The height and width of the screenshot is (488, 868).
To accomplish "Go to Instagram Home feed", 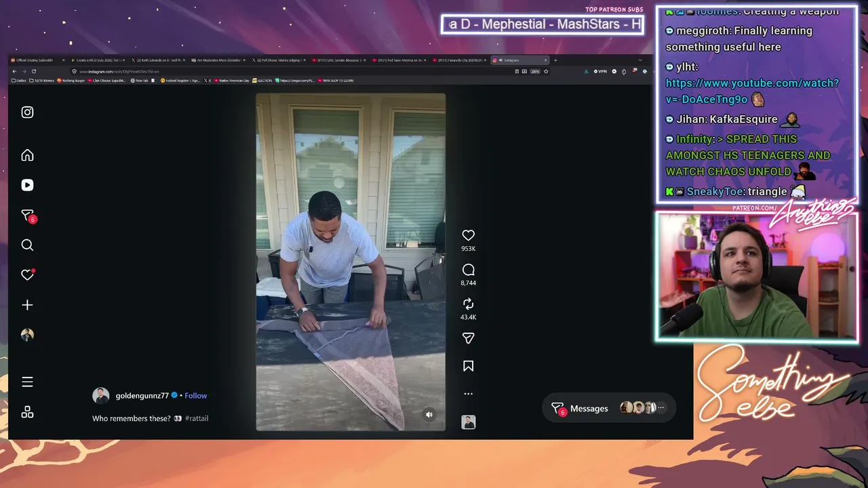I will click(27, 155).
